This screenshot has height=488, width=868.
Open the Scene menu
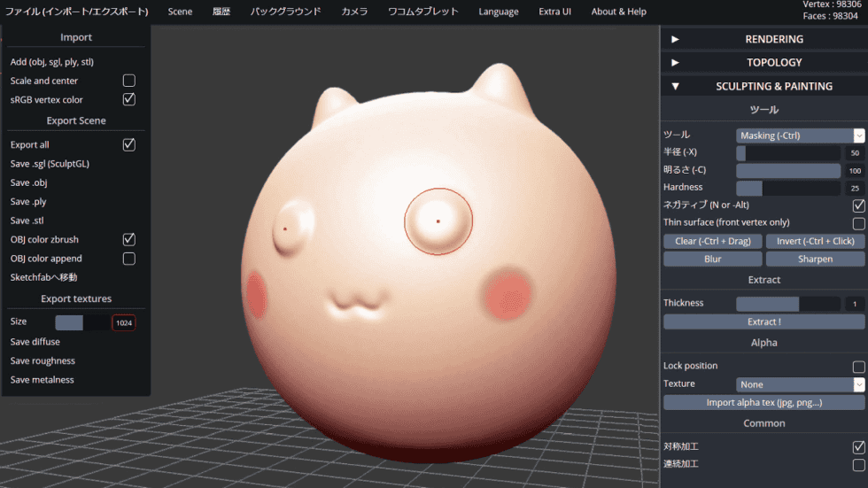[180, 12]
